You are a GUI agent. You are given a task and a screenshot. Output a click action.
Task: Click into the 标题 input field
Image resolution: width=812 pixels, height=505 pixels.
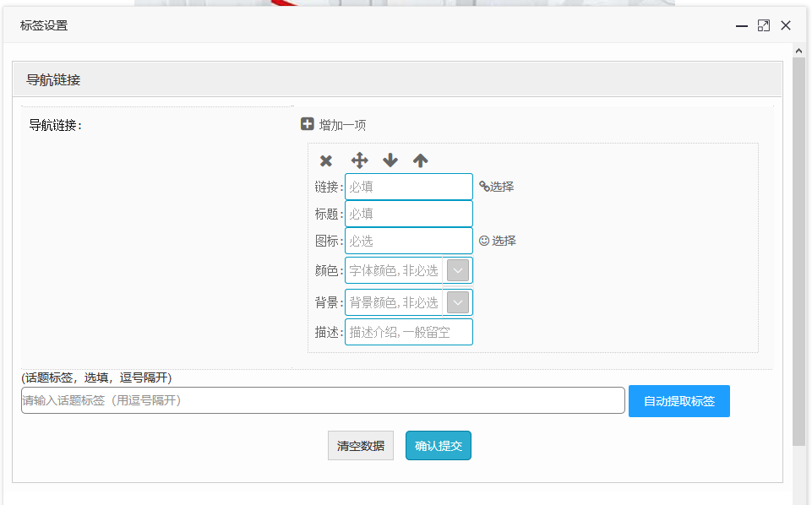coord(408,214)
